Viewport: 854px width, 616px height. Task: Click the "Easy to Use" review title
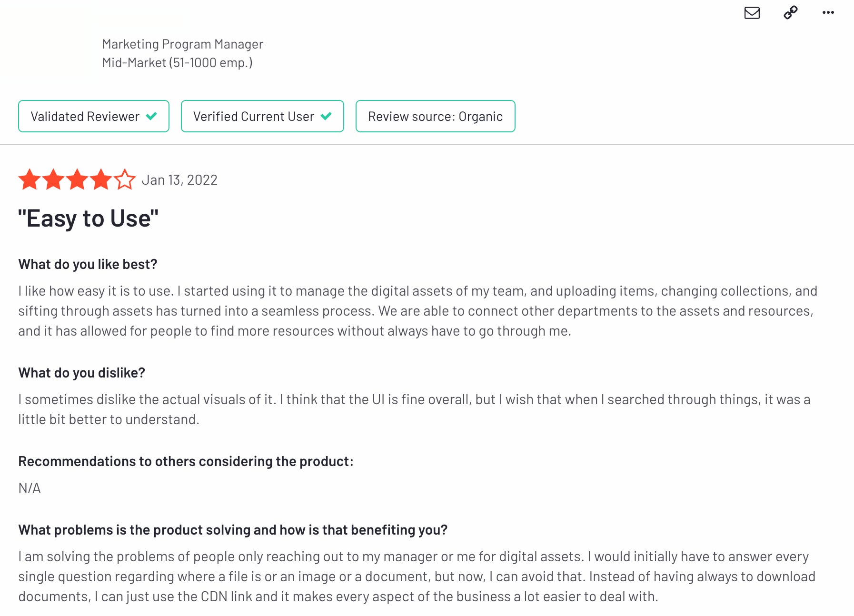click(x=88, y=219)
